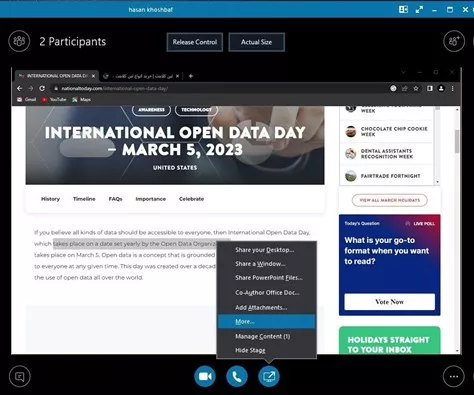Open the more options ellipsis button
The image size is (474, 395).
[x=454, y=377]
